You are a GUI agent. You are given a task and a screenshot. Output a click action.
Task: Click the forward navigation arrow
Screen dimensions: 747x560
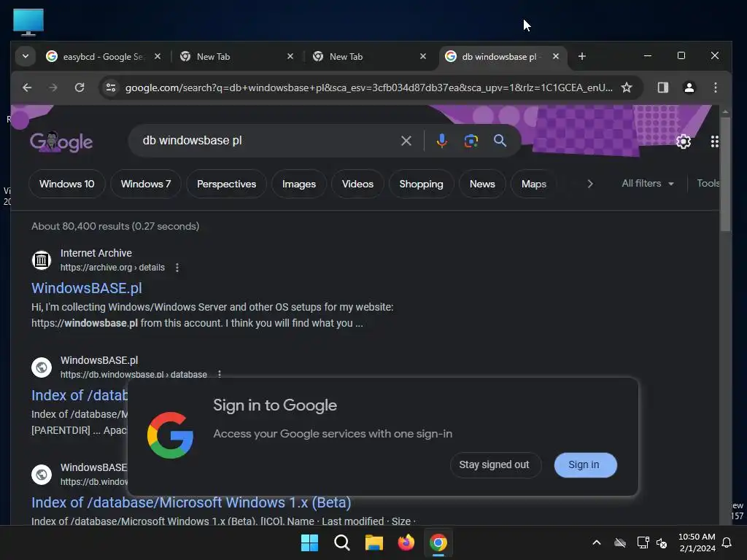(53, 87)
